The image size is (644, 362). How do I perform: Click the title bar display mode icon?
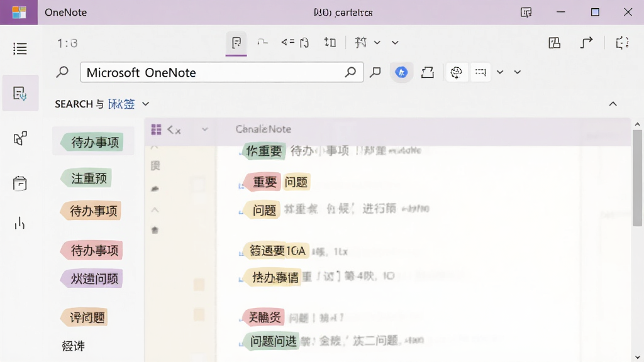(526, 13)
